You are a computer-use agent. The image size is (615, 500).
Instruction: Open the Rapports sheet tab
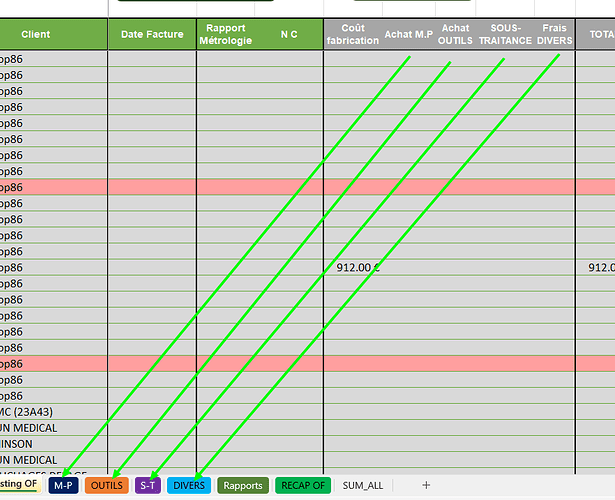[243, 485]
